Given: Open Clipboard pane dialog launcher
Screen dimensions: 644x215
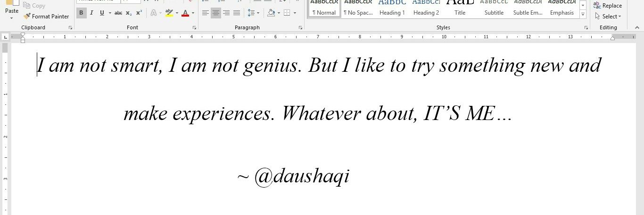Looking at the screenshot, I should click(x=70, y=28).
